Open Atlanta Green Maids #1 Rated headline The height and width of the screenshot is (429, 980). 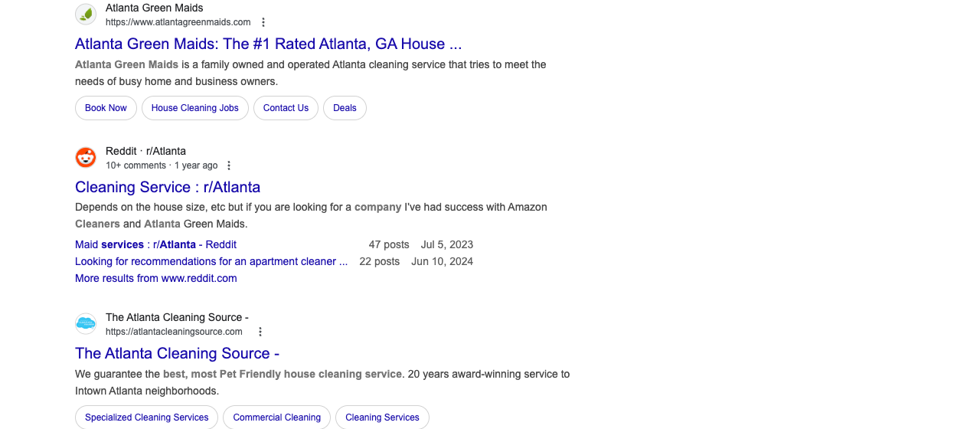click(269, 44)
